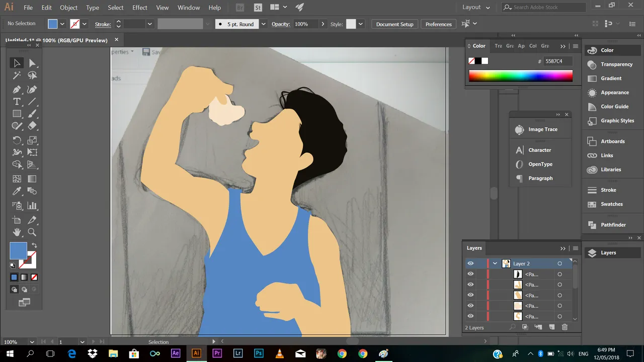Viewport: 644px width, 362px height.
Task: Click the Document Setup button
Action: click(394, 24)
